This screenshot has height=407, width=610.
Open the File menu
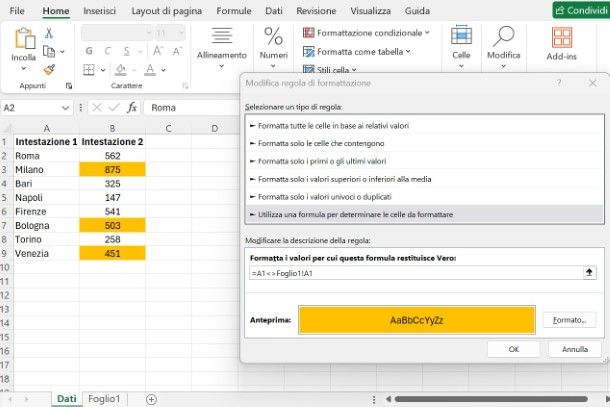(17, 11)
